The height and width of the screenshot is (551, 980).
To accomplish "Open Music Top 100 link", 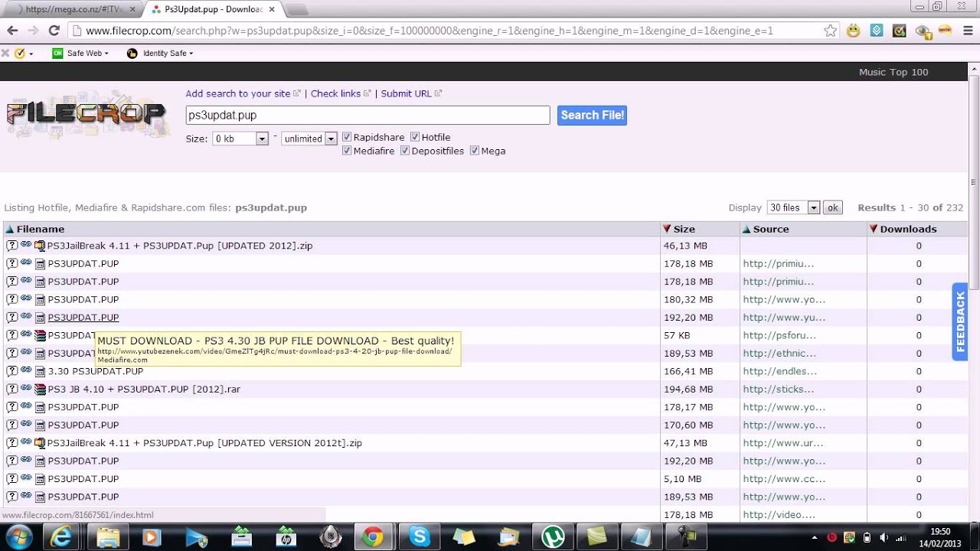I will pos(893,72).
